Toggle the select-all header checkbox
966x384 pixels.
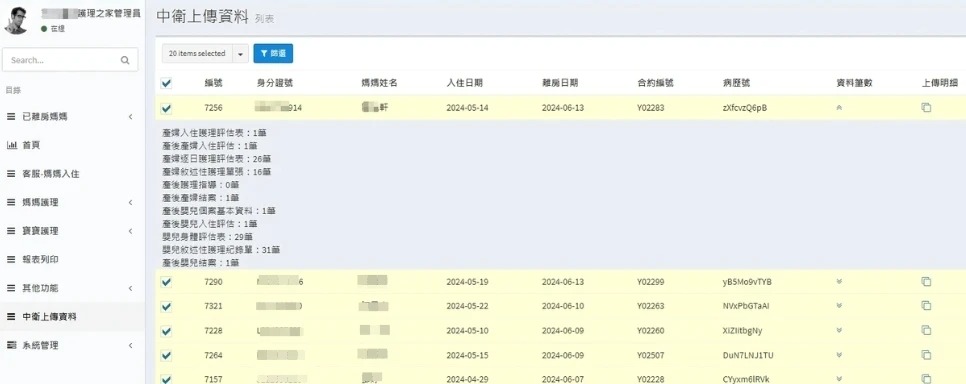166,83
